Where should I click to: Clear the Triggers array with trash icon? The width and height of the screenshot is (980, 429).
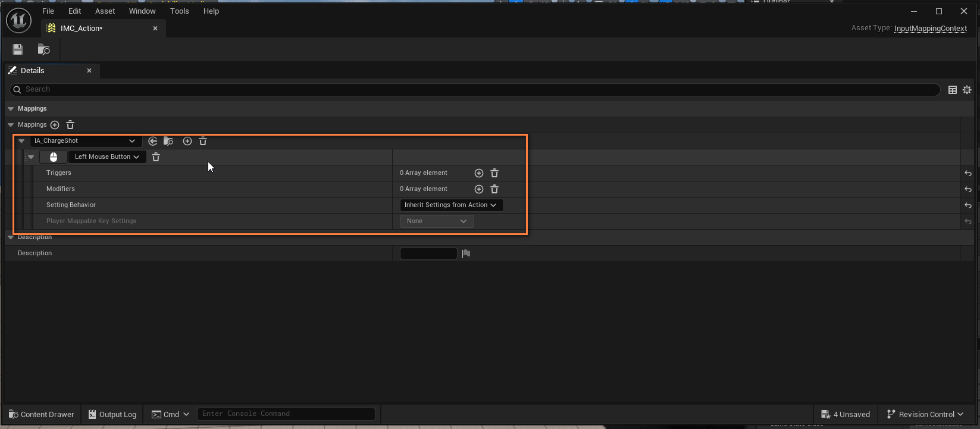pyautogui.click(x=494, y=173)
